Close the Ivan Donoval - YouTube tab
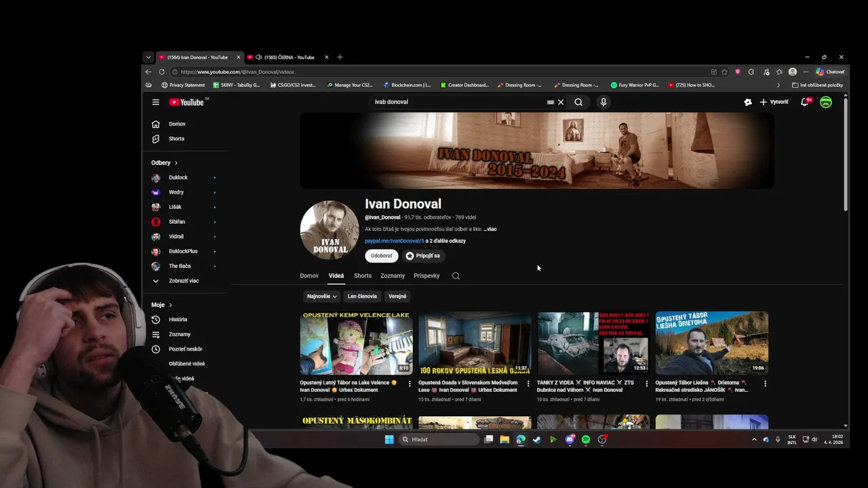Viewport: 868px width, 488px height. (x=238, y=57)
